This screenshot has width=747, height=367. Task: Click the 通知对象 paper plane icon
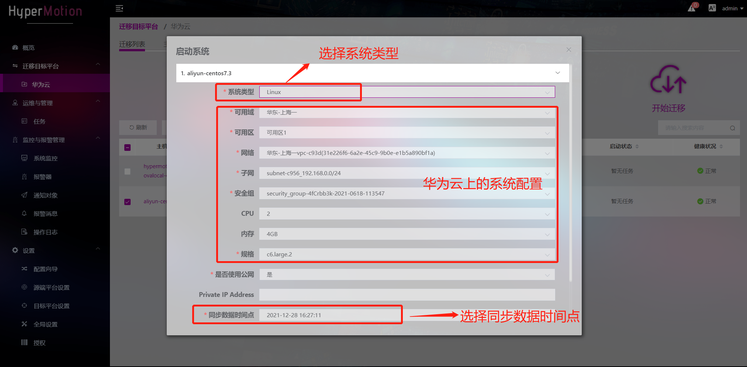point(24,195)
